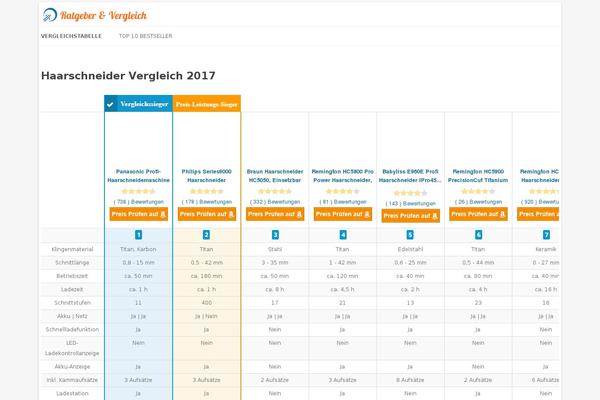
Task: Open the Babyliss E960E Profi Haarschneider link
Action: pos(410,176)
